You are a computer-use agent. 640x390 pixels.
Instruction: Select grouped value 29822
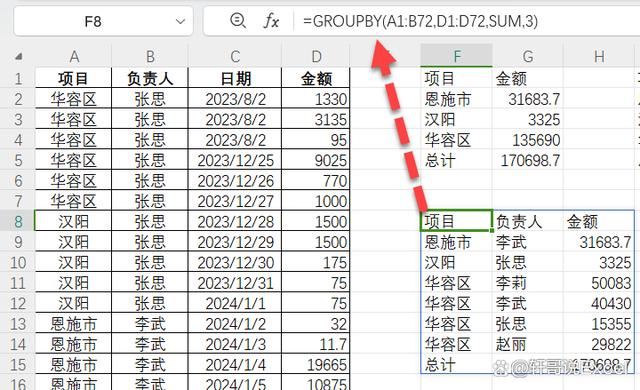coord(599,344)
